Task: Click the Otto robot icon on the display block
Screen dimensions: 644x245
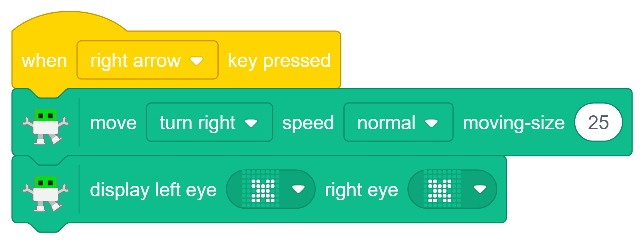Action: coord(46,194)
